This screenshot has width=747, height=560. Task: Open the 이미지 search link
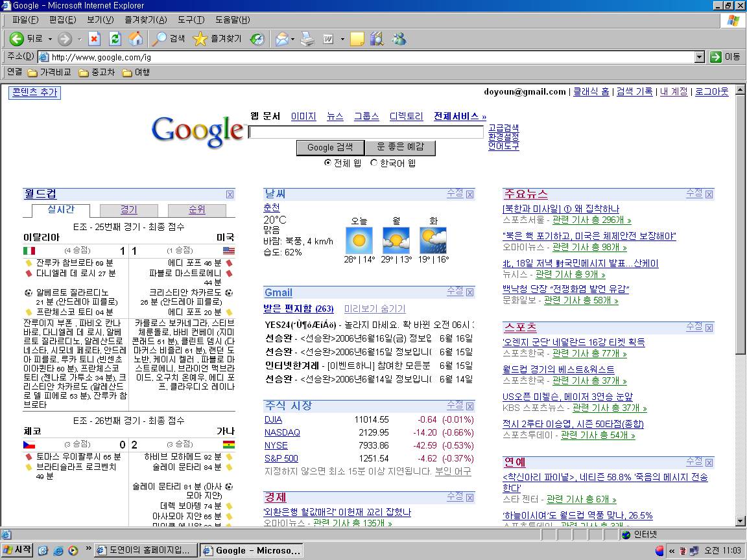pyautogui.click(x=303, y=116)
